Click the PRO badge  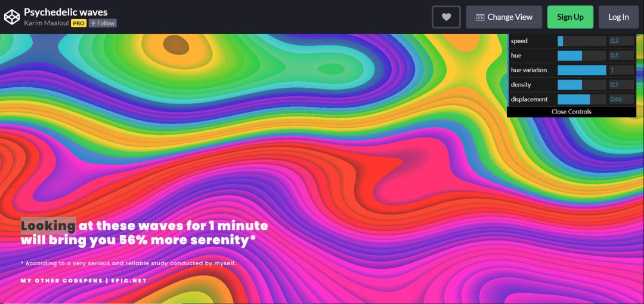tap(79, 23)
